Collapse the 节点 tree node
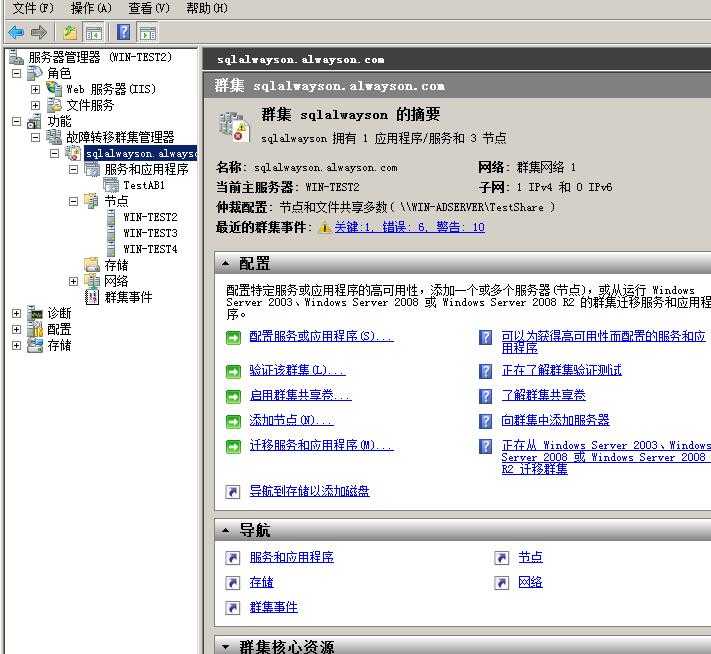 pos(73,201)
